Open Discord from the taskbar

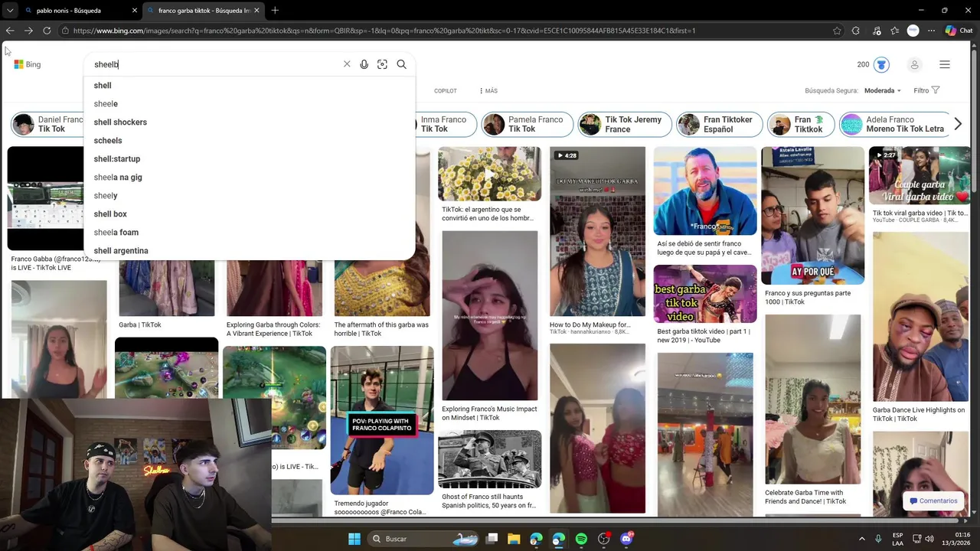[x=626, y=539]
